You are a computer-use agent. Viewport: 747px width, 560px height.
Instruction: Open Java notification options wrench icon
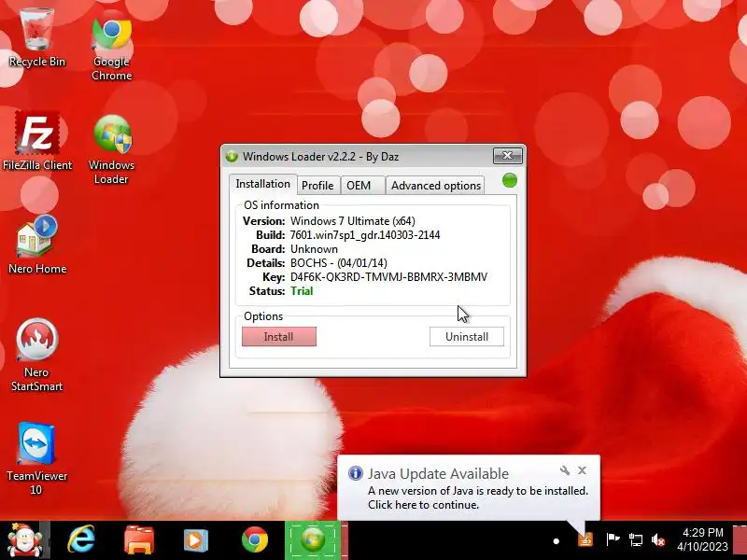coord(565,470)
